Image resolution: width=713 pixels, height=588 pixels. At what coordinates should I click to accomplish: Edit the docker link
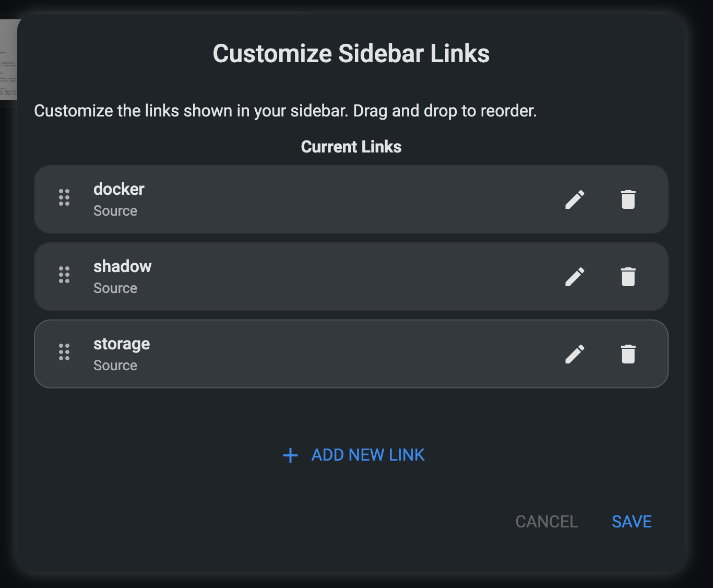[x=575, y=199]
